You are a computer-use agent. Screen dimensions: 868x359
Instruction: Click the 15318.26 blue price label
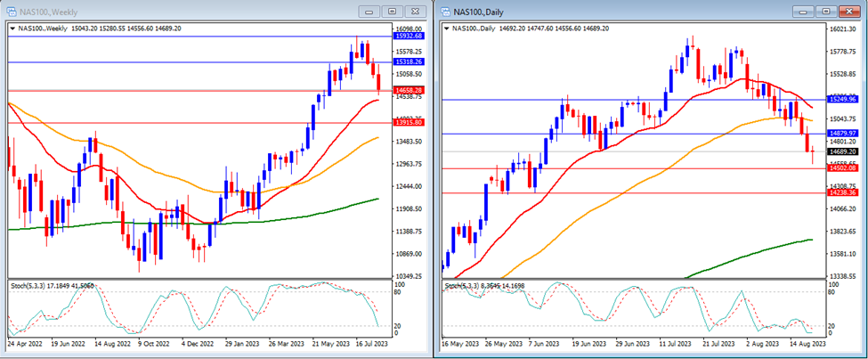tap(408, 62)
